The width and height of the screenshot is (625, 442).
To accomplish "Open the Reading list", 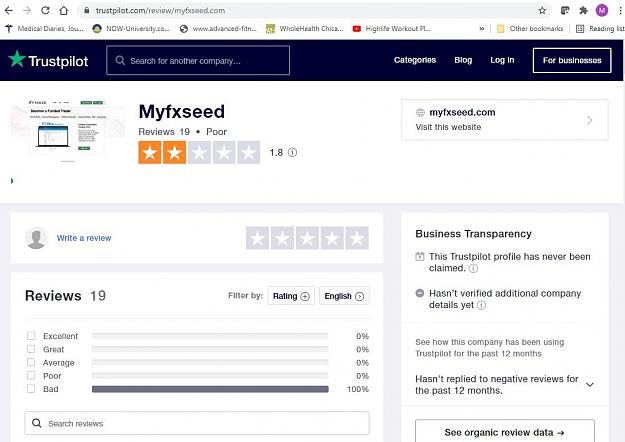I will [600, 29].
